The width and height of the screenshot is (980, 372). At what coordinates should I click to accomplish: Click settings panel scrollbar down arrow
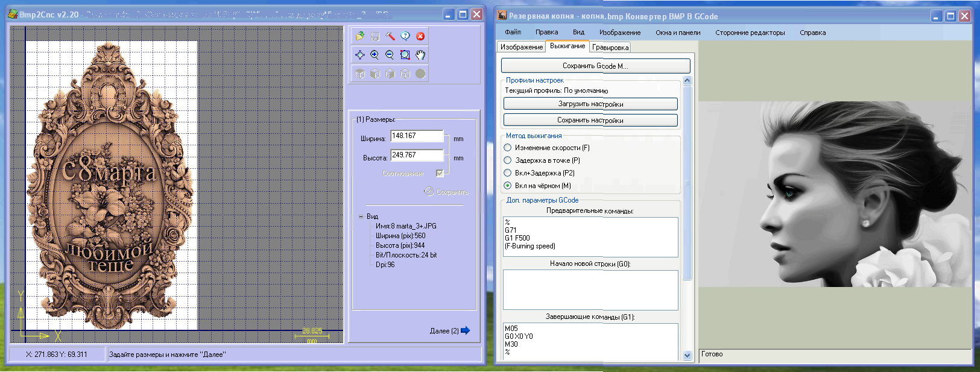[687, 356]
